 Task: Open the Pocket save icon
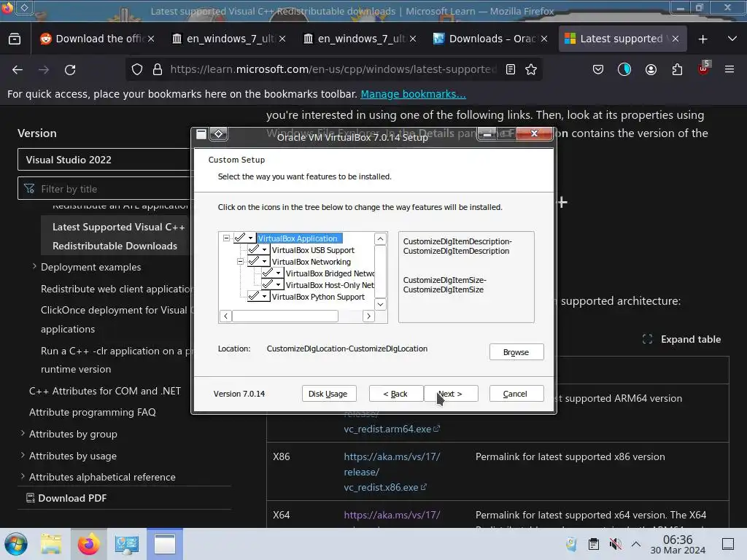598,69
